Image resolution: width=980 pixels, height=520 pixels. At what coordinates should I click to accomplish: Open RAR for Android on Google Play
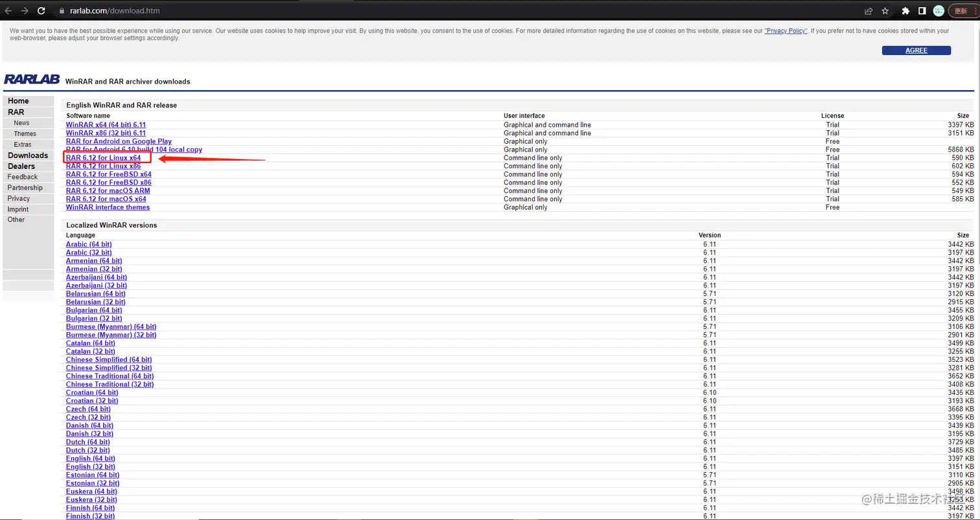[x=119, y=141]
